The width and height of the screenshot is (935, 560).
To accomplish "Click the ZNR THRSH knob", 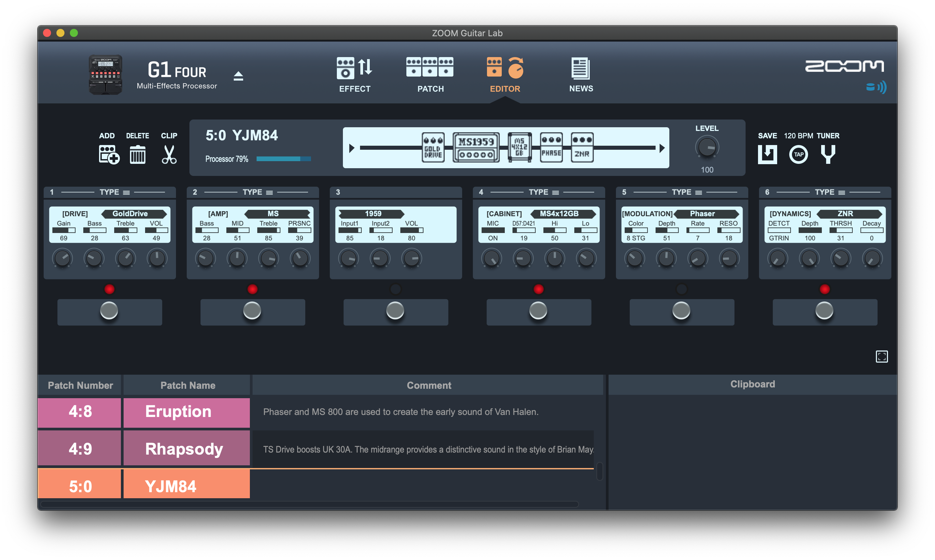I will [841, 259].
